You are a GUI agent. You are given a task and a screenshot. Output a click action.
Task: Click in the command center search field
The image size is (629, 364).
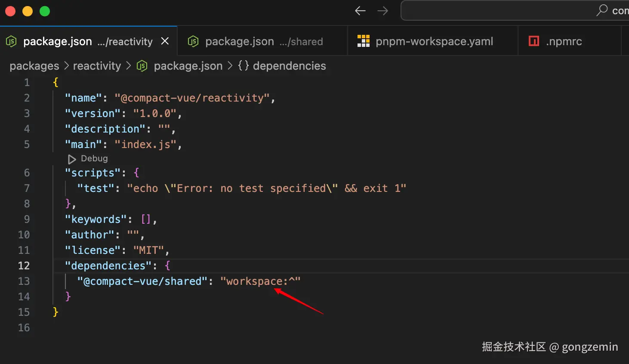495,11
